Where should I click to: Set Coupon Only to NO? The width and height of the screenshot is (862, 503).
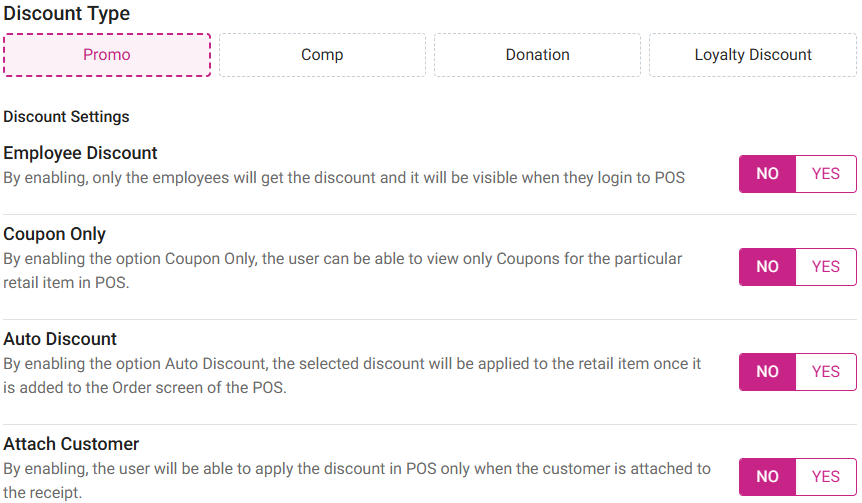(767, 267)
